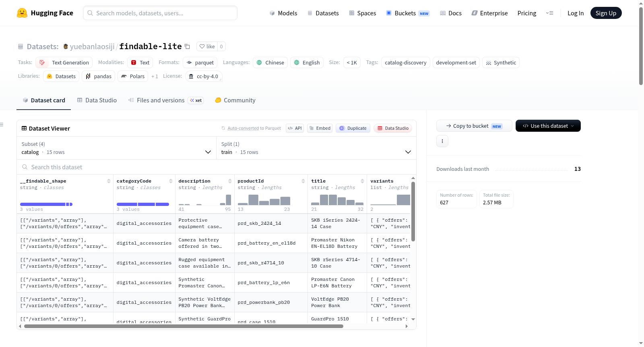Click the productId lengths histogram
The height and width of the screenshot is (347, 644).
[264, 199]
